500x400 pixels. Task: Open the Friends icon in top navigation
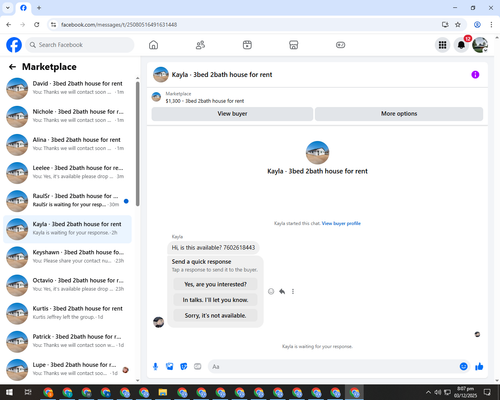point(200,45)
